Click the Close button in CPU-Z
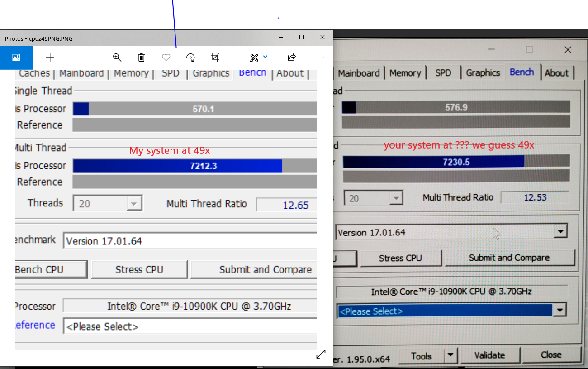The image size is (588, 369). tap(551, 355)
